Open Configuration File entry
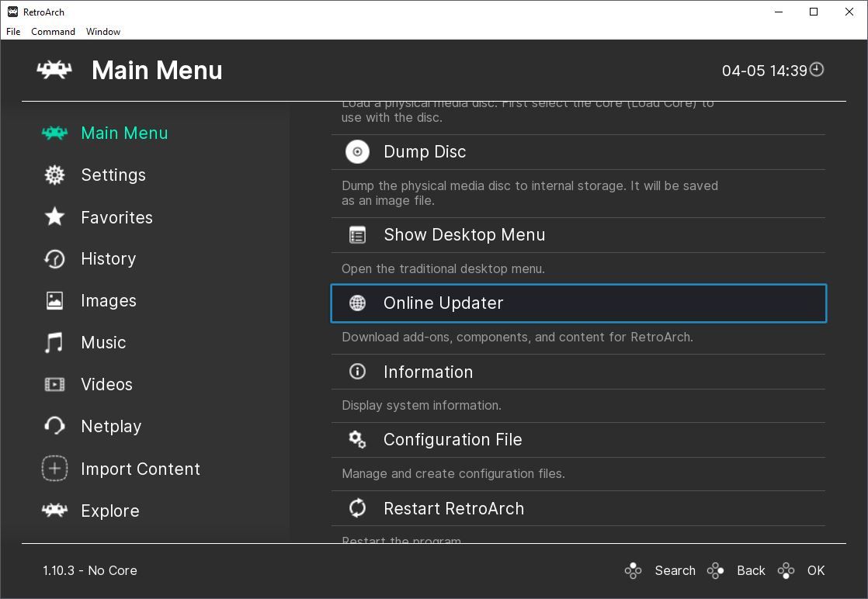 click(453, 440)
